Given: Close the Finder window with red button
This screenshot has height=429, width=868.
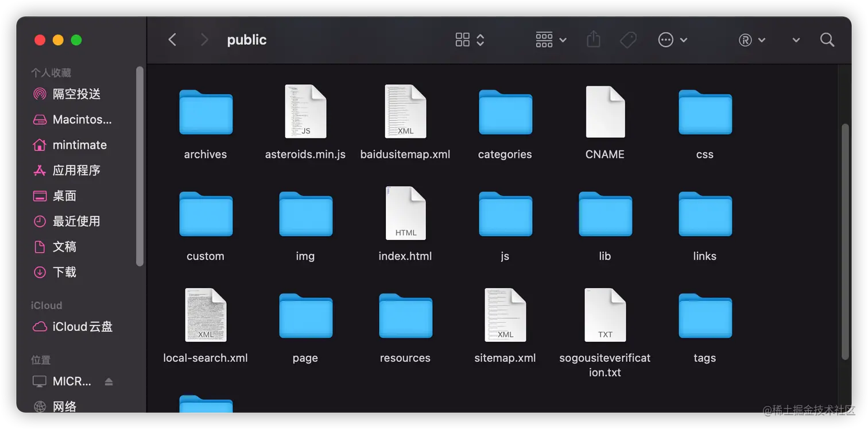Looking at the screenshot, I should pos(40,40).
